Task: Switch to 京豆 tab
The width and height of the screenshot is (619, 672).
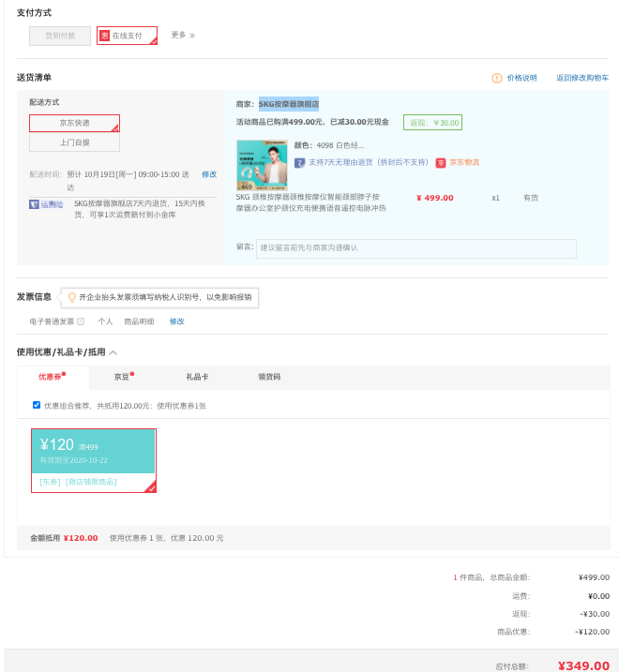Action: click(x=124, y=377)
